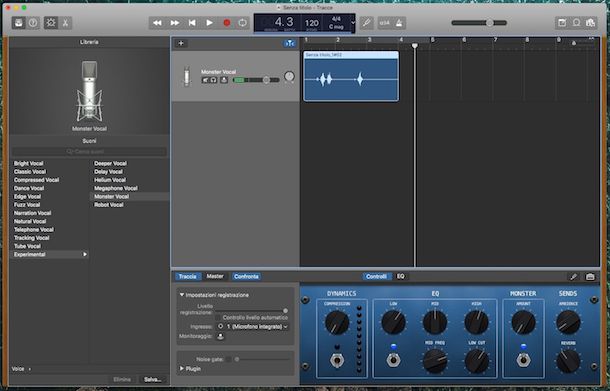Viewport: 610px width, 391px height.
Task: Toggle the Metronome button
Action: (x=399, y=23)
